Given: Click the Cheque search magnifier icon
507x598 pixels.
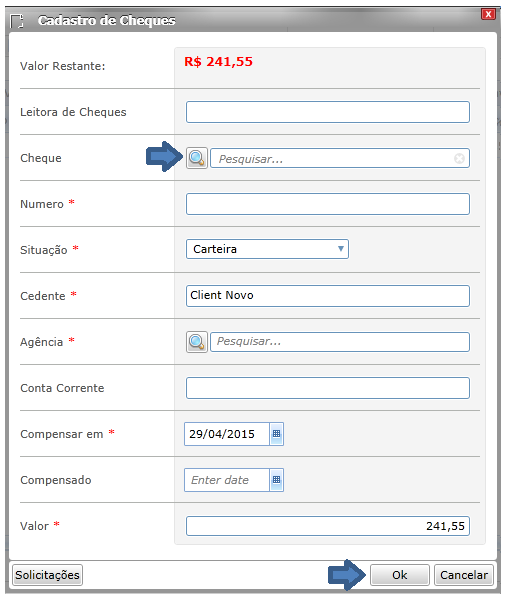Looking at the screenshot, I should [x=196, y=158].
